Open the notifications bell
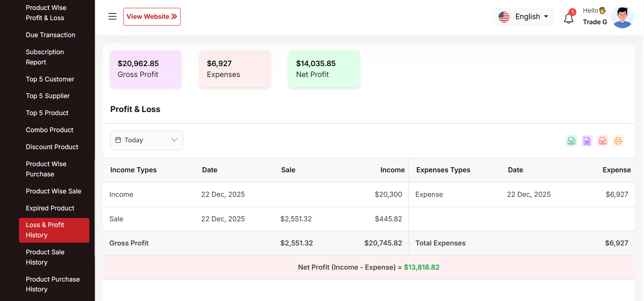The image size is (644, 301). pyautogui.click(x=569, y=18)
